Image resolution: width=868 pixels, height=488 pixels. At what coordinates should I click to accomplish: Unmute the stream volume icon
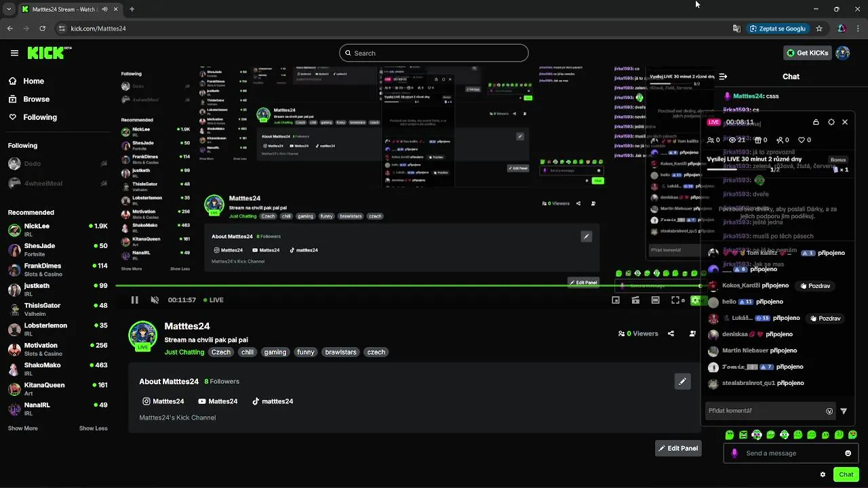click(155, 300)
